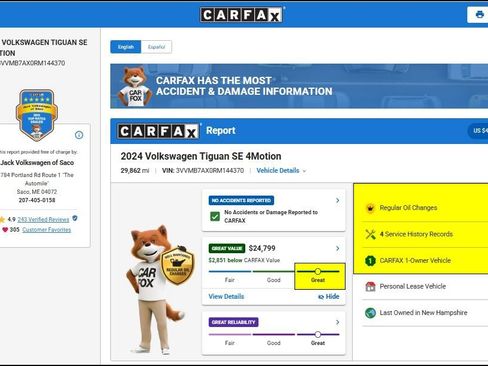
Task: Click the reliability slider handle at Great
Action: [x=318, y=334]
